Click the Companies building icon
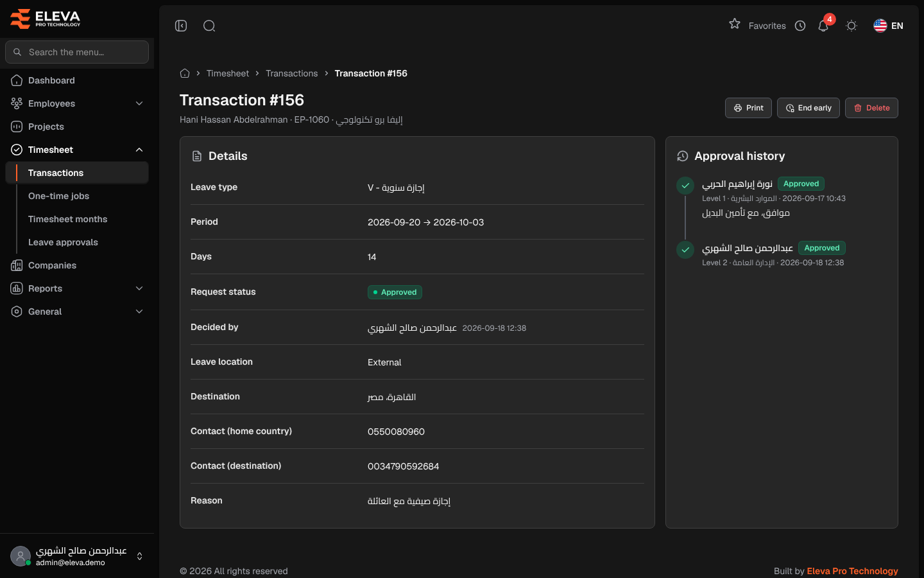 tap(17, 265)
